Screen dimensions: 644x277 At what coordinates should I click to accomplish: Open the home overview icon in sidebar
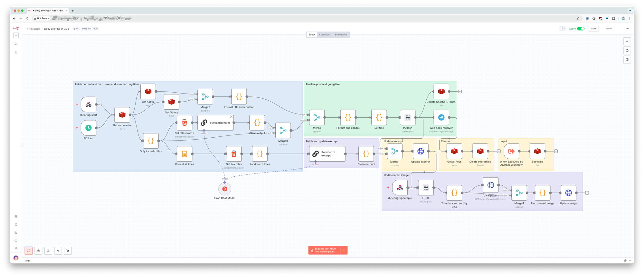point(16,44)
